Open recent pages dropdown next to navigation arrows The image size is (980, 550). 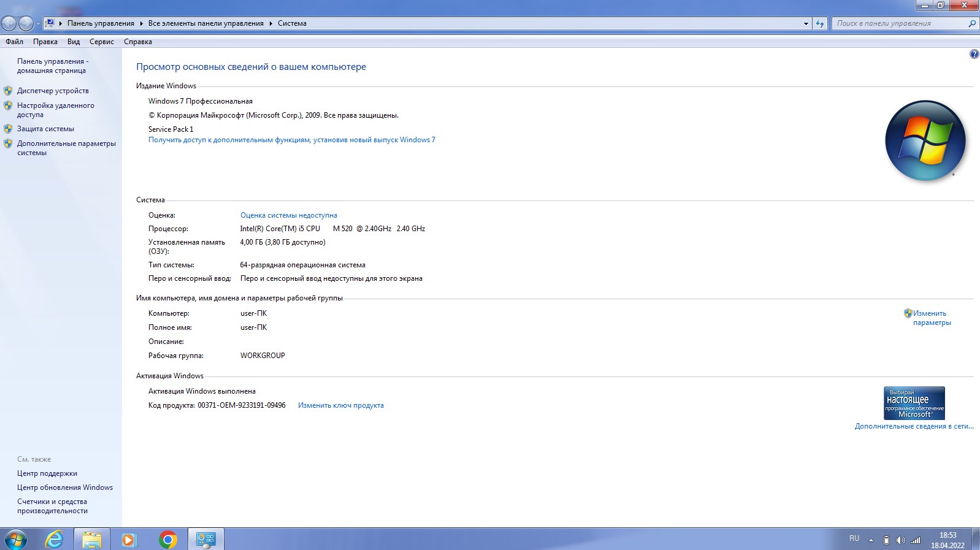(38, 24)
